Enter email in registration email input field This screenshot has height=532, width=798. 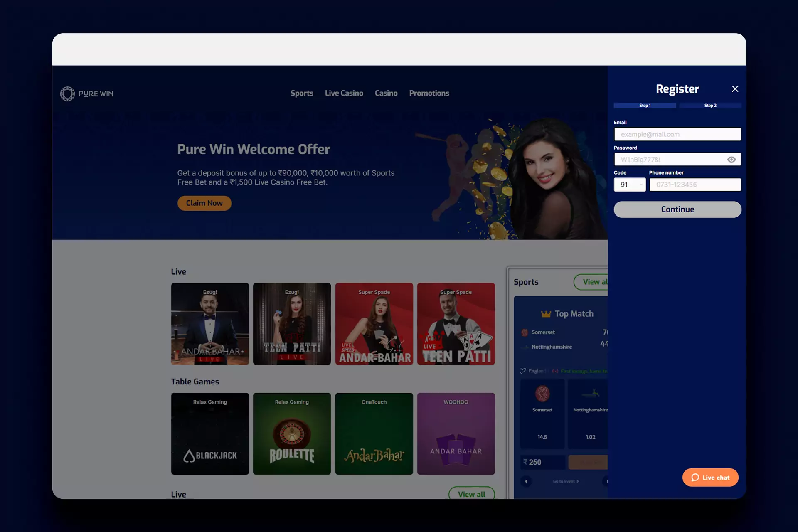click(x=677, y=133)
